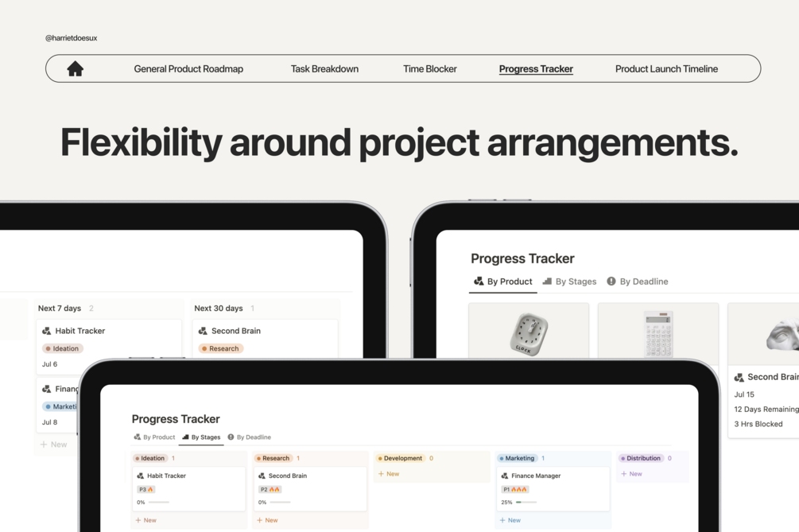Click Habit Tracker 0% progress bar
799x532 pixels.
(x=158, y=503)
